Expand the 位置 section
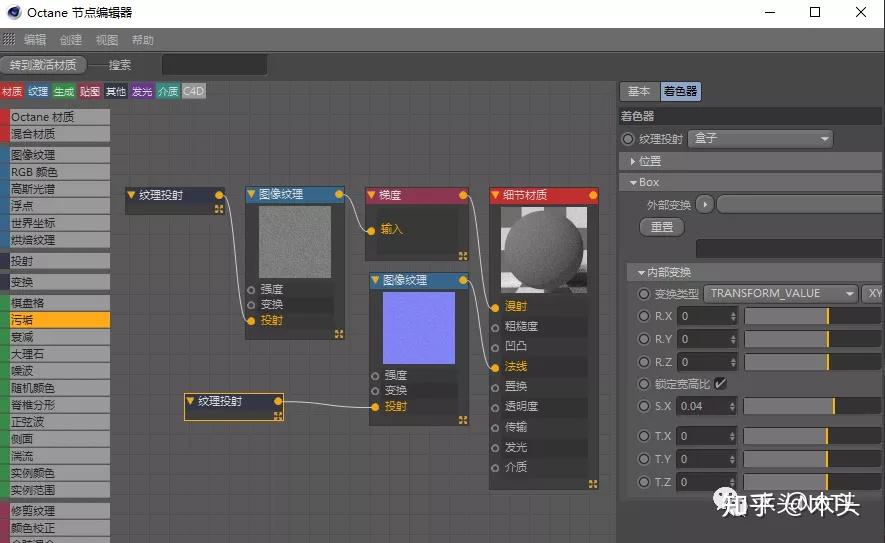Image resolution: width=885 pixels, height=543 pixels. [x=633, y=161]
